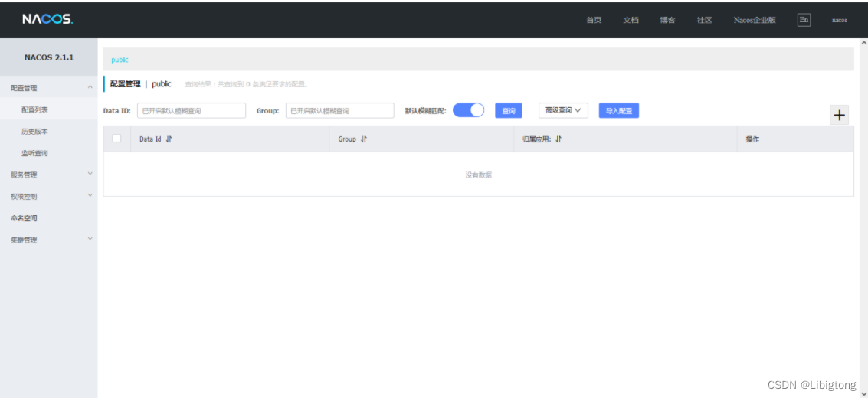Click the 查询 button
868x398 pixels.
508,110
